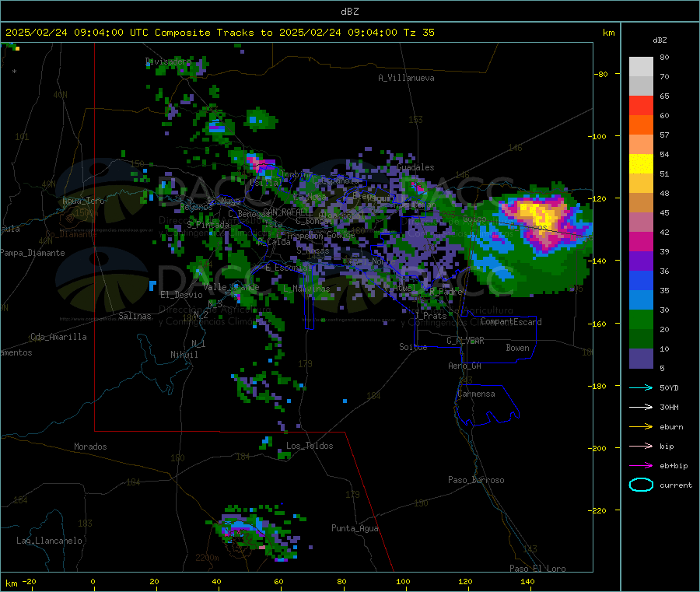This screenshot has height=592, width=700.
Task: Click the yellow 51 dBZ legend swatch
Action: (641, 164)
